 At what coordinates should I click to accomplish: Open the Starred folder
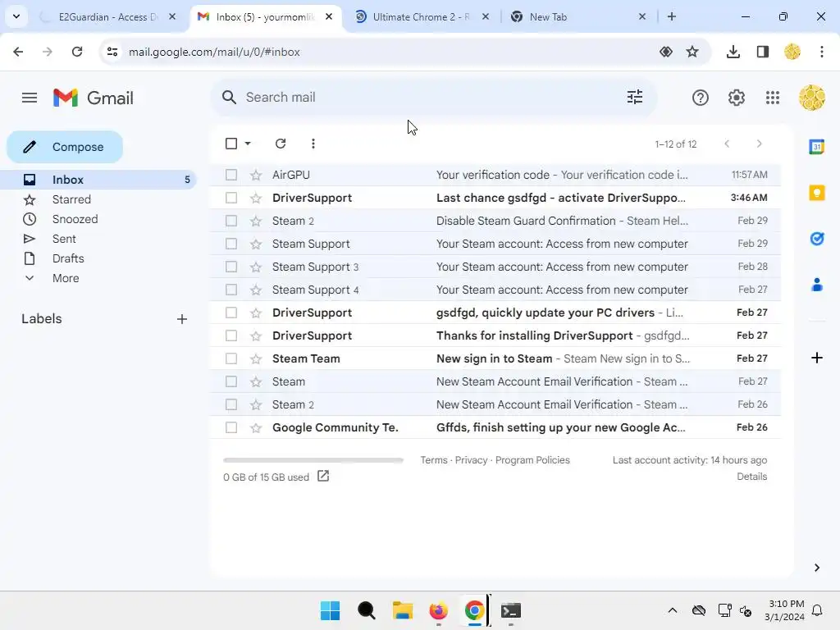pyautogui.click(x=99, y=200)
